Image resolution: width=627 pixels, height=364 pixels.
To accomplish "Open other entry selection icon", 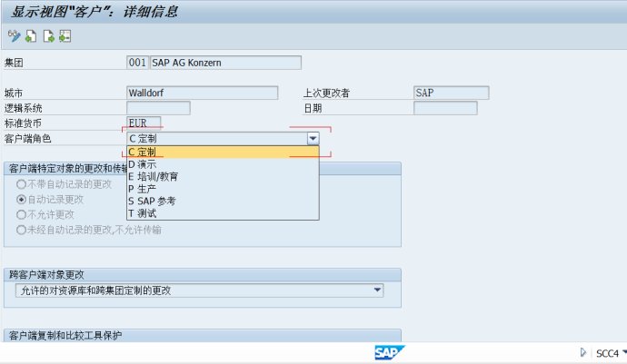I will click(x=65, y=36).
